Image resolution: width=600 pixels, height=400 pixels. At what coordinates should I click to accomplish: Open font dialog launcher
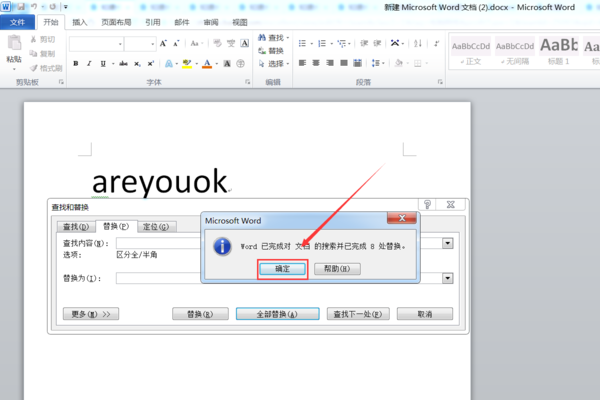point(247,82)
